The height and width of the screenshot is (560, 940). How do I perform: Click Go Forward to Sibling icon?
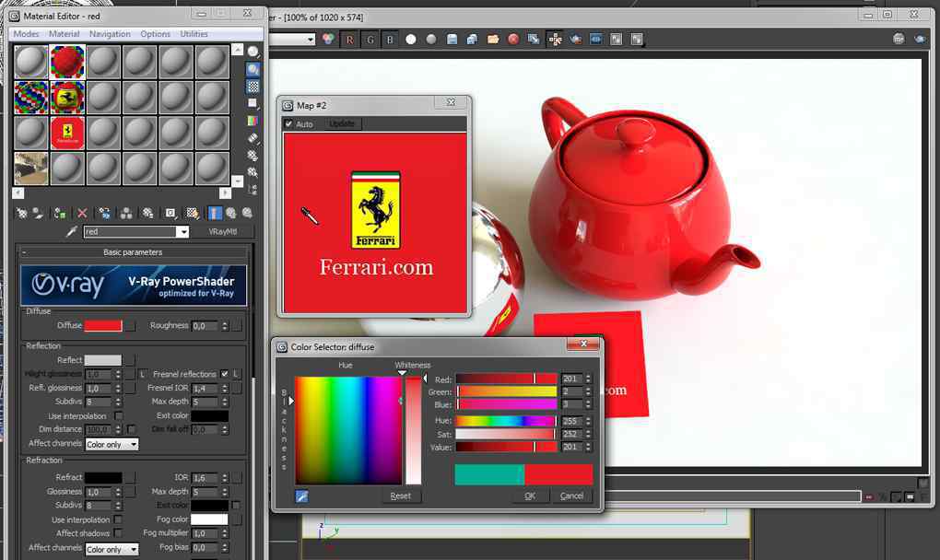point(246,213)
